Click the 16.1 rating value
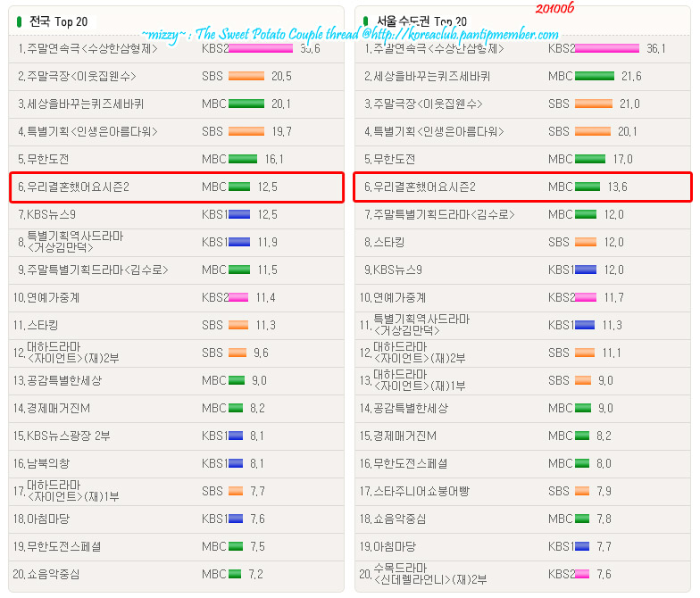This screenshot has height=598, width=700. pos(274,159)
